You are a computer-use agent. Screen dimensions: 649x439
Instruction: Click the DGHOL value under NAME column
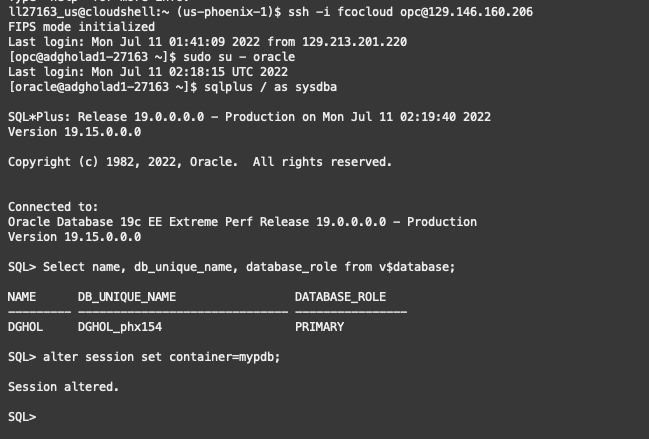tap(25, 327)
